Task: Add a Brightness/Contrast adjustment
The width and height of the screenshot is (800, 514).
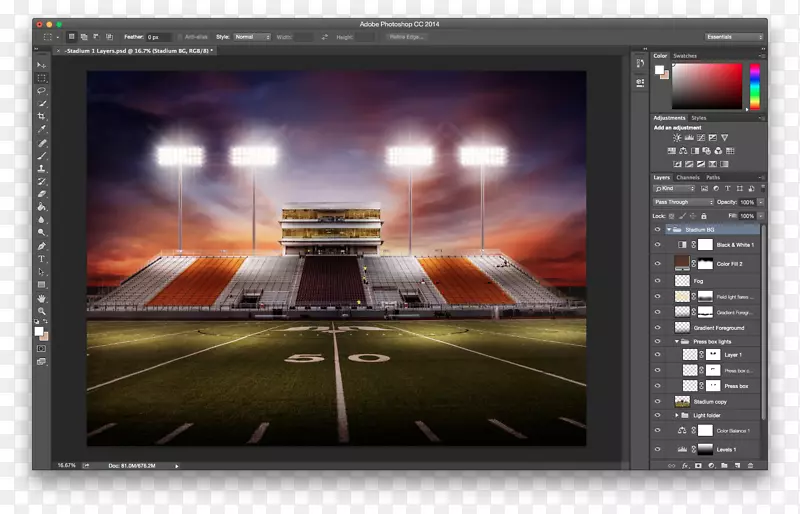Action: pos(662,138)
